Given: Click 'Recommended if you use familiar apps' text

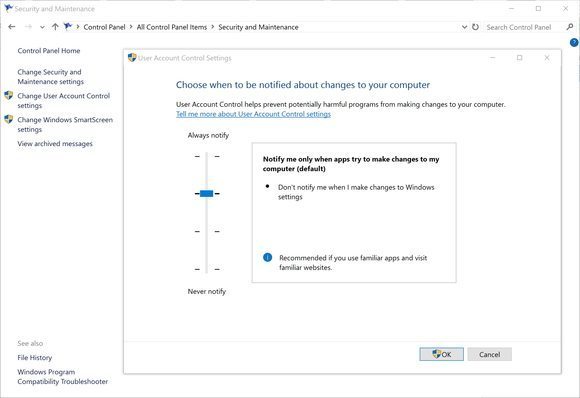Looking at the screenshot, I should click(x=353, y=263).
